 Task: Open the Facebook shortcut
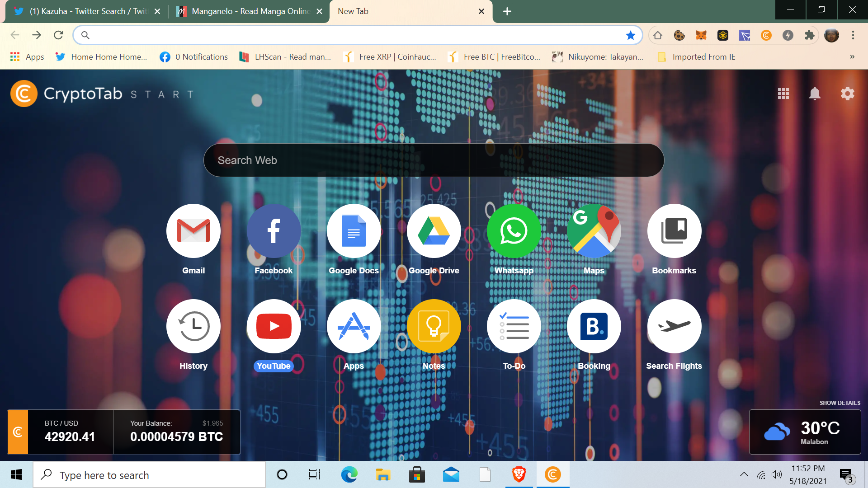pyautogui.click(x=274, y=231)
